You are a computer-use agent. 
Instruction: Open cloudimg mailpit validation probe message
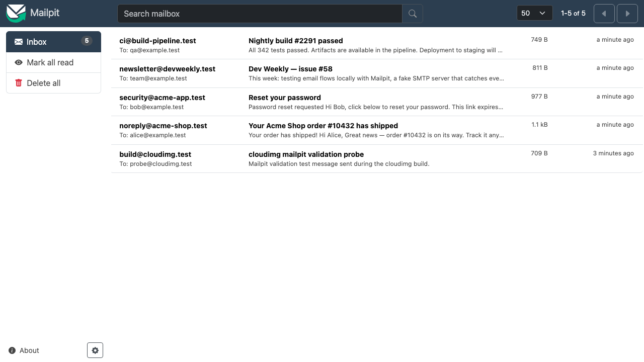pyautogui.click(x=377, y=159)
